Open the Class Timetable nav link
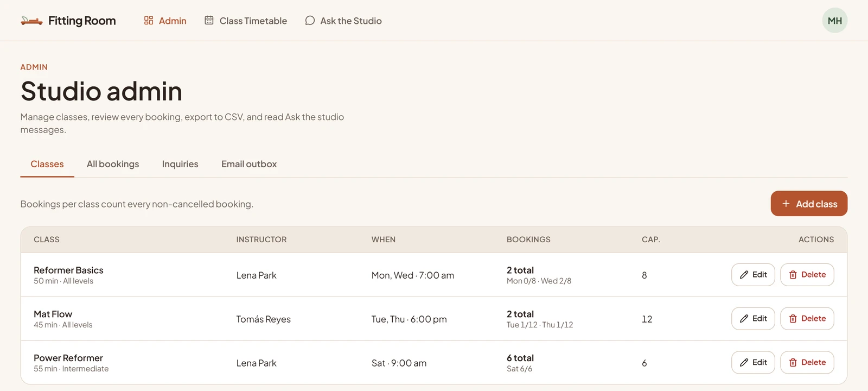 tap(246, 21)
